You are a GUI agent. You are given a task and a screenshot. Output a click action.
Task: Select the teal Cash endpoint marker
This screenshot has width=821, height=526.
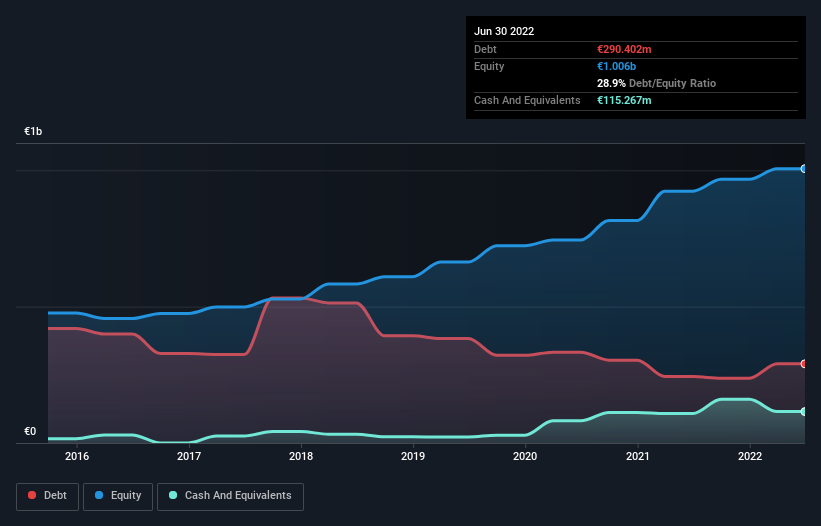[804, 411]
